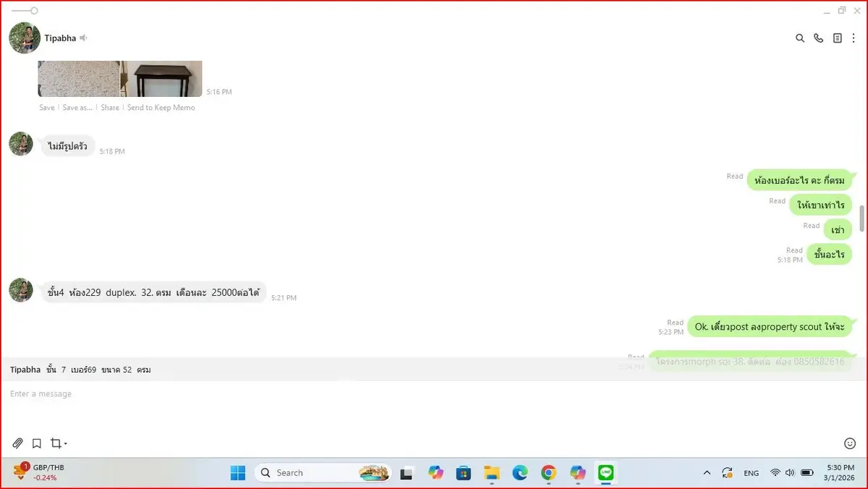Click Send to Keep Memo
The height and width of the screenshot is (489, 868).
coord(161,108)
